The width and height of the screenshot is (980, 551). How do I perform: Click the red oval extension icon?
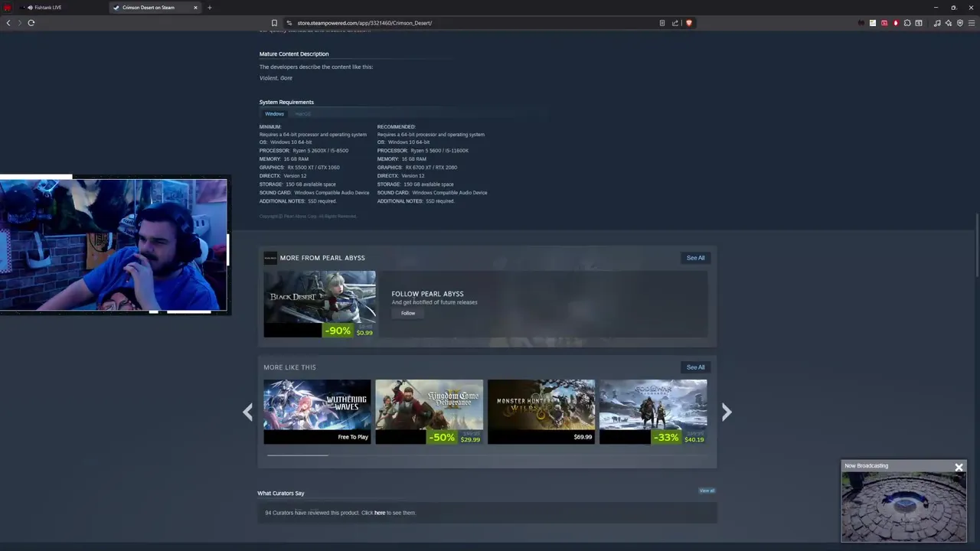tap(896, 23)
